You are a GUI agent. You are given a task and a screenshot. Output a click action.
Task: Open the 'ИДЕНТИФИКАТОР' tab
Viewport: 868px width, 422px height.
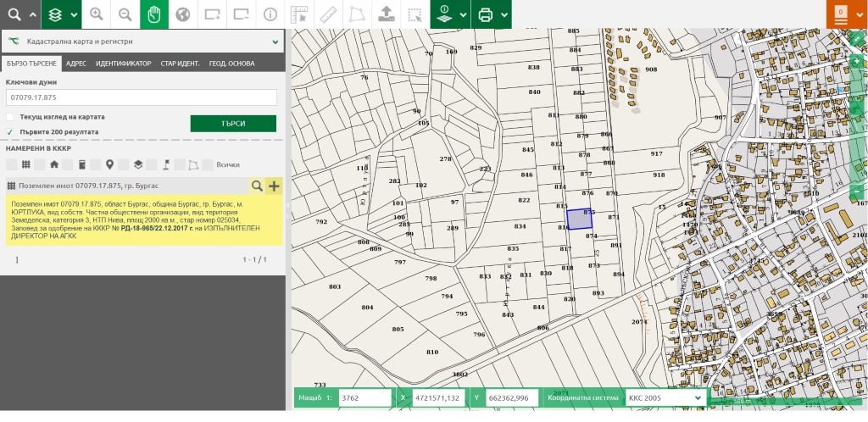point(123,64)
